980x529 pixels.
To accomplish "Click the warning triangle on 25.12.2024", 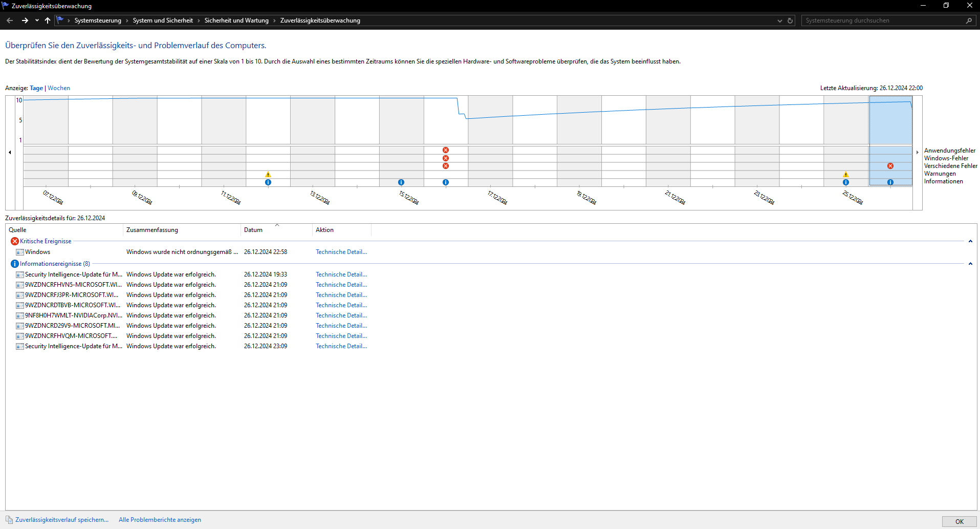I will [x=846, y=175].
